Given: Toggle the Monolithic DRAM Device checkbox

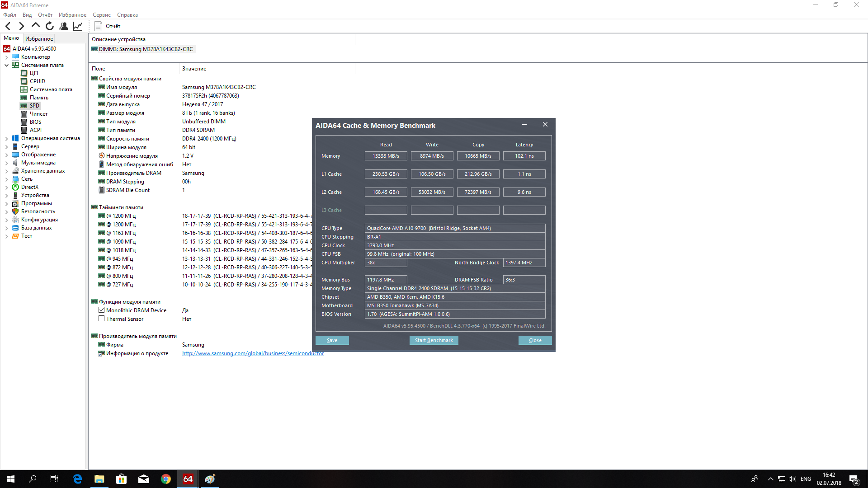Looking at the screenshot, I should 102,310.
